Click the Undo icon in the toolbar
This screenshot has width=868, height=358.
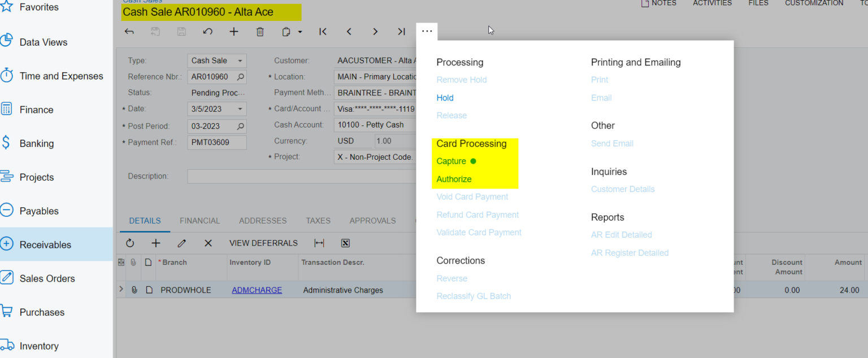[x=207, y=32]
